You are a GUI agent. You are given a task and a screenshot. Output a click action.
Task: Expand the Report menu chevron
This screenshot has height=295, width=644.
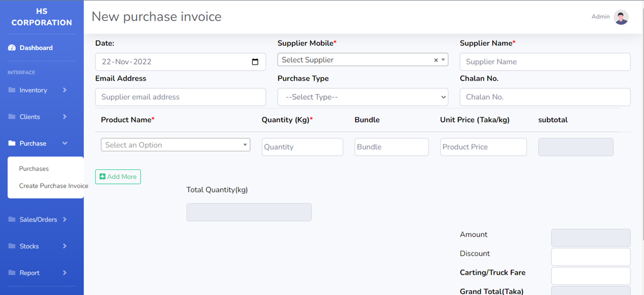[65, 272]
